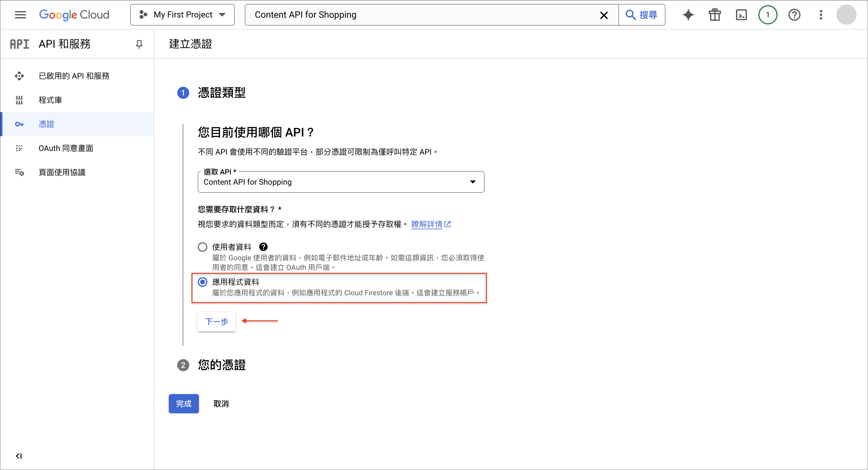Collapse the sidebar with the arrow icon
The width and height of the screenshot is (868, 470).
[x=19, y=456]
